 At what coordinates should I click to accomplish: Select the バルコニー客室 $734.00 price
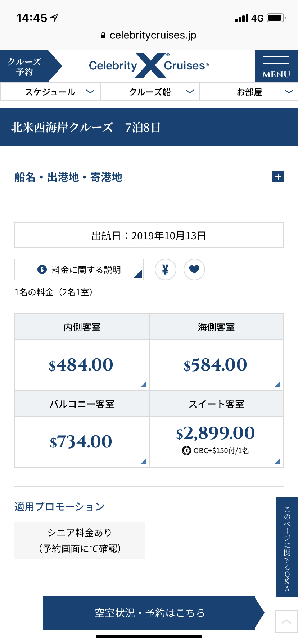click(x=82, y=442)
